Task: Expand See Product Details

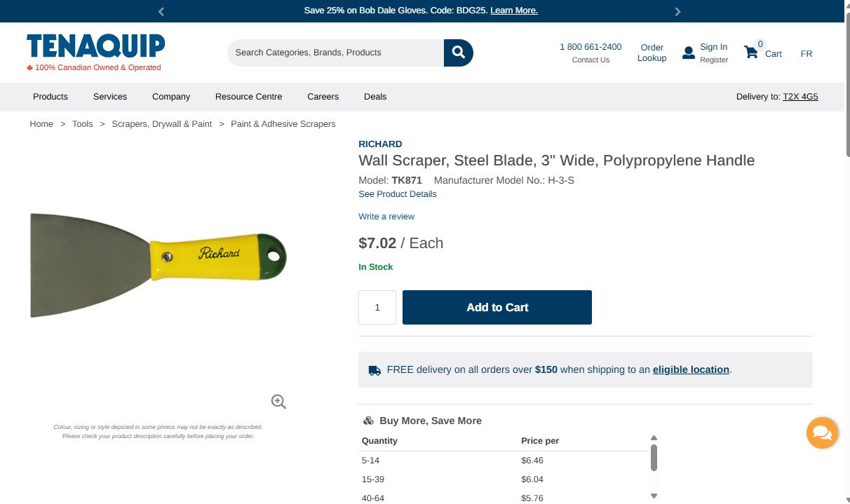Action: point(397,193)
